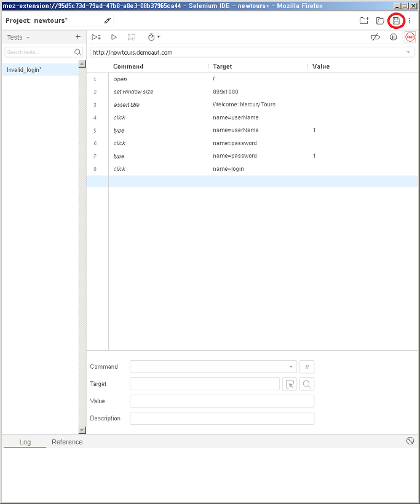Click the Value input field

point(222,401)
